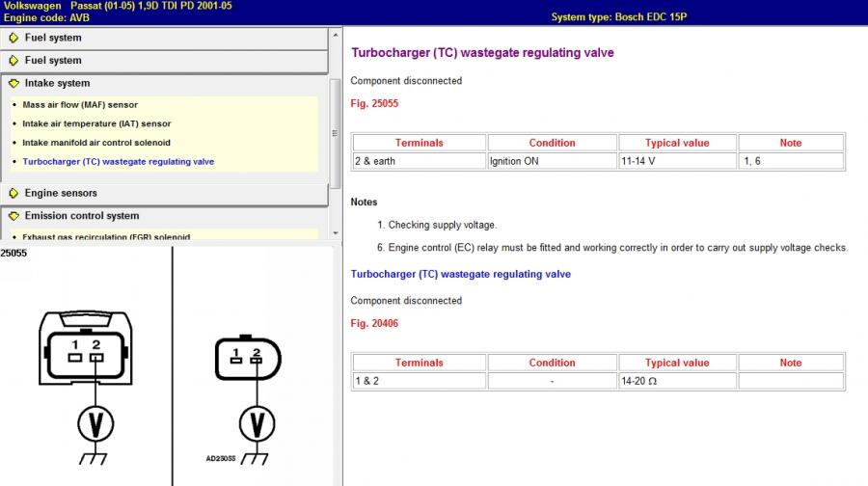This screenshot has width=868, height=486.
Task: Click the arrow icon beside Emission control system
Action: pos(14,216)
